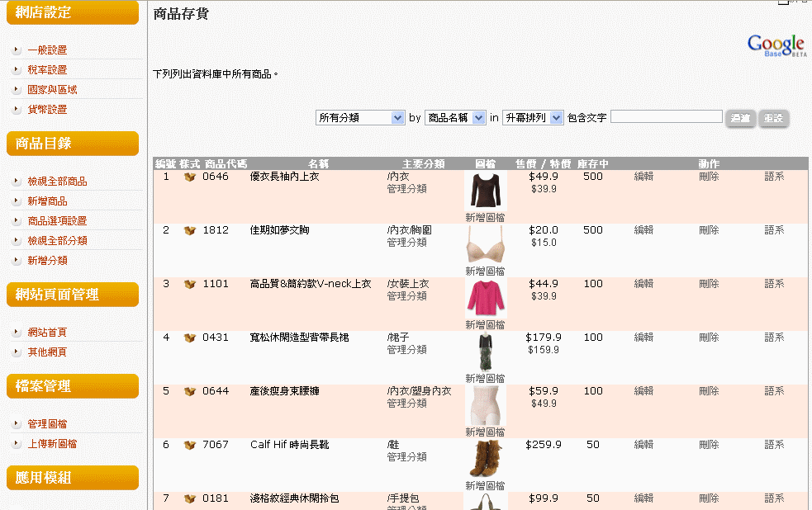This screenshot has height=510, width=812.
Task: Expand the 所有分類 category dropdown
Action: (359, 118)
